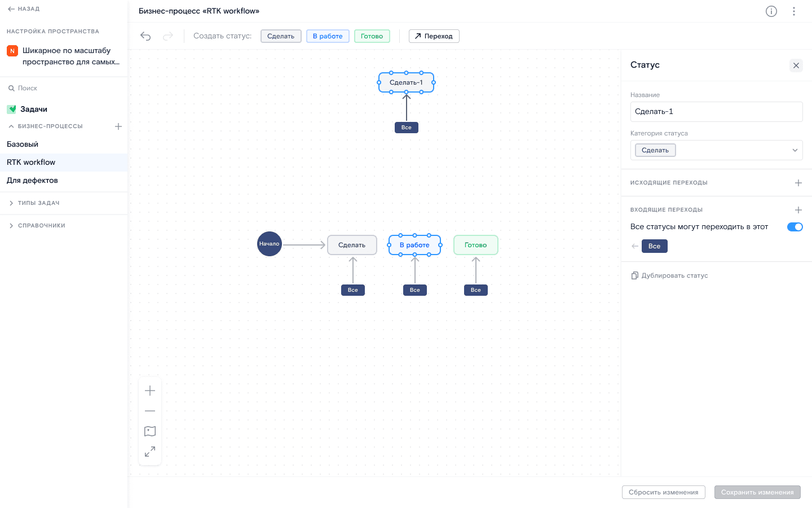Zoom out the canvas with minus icon
Image resolution: width=812 pixels, height=508 pixels.
tap(150, 411)
